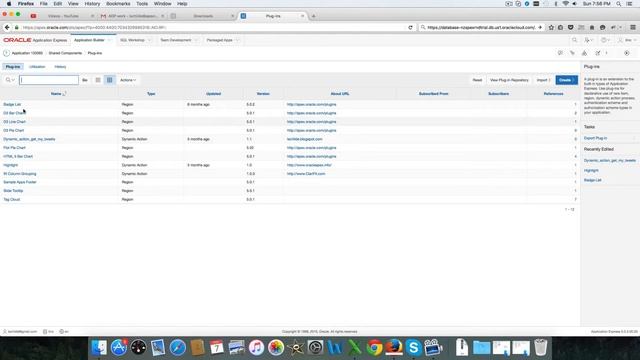Image resolution: width=640 pixels, height=360 pixels.
Task: Open the Badge List plug-in
Action: pos(12,104)
